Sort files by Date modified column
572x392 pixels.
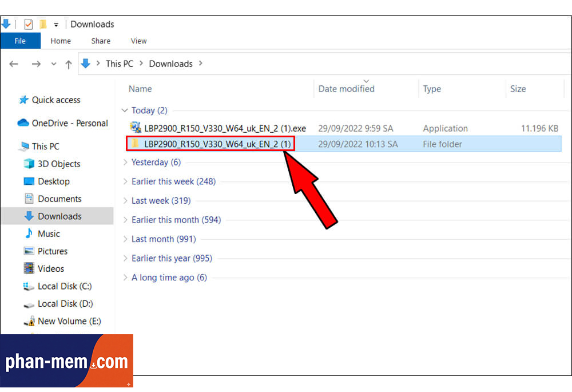[x=346, y=89]
